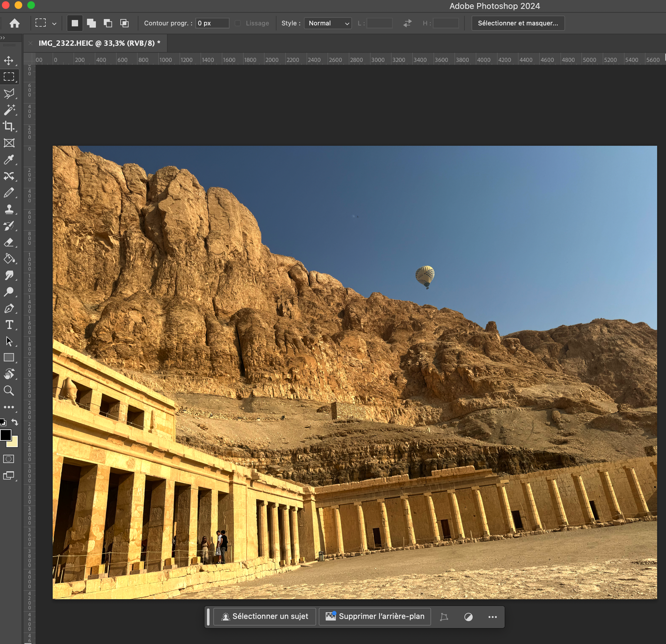
Task: Select the Smudge tool
Action: (x=9, y=275)
